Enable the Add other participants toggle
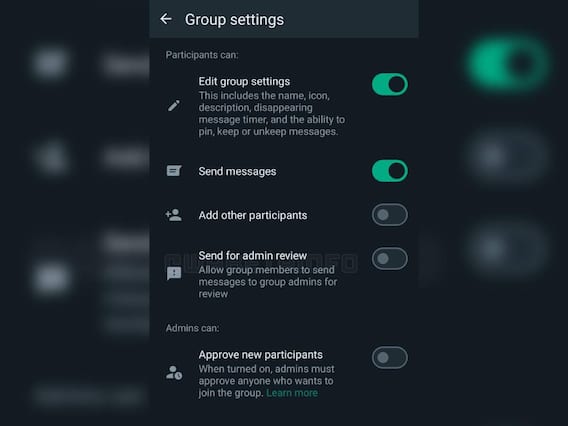 pyautogui.click(x=390, y=215)
